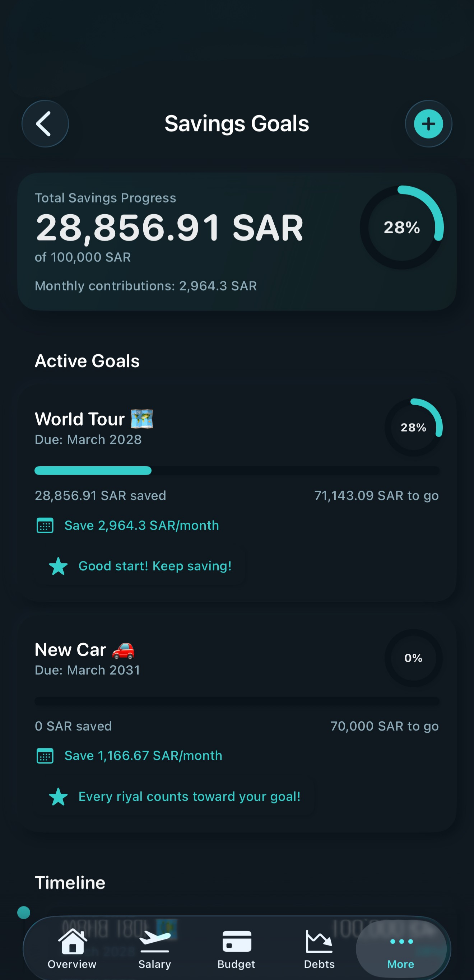Select Save 1,166.67 SAR/month text
The width and height of the screenshot is (474, 980).
click(143, 756)
